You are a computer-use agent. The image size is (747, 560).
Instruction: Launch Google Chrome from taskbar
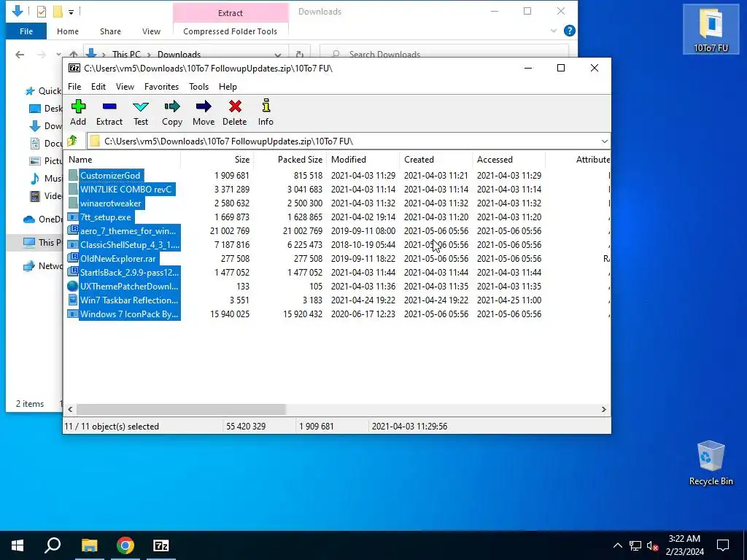[x=125, y=545]
